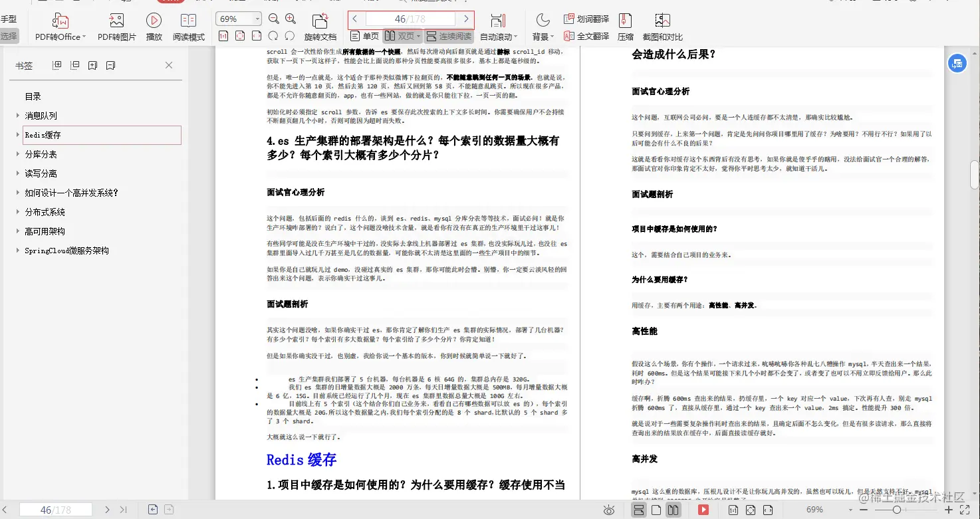This screenshot has height=519, width=980.
Task: Select the 选择 selection tool
Action: 9,36
